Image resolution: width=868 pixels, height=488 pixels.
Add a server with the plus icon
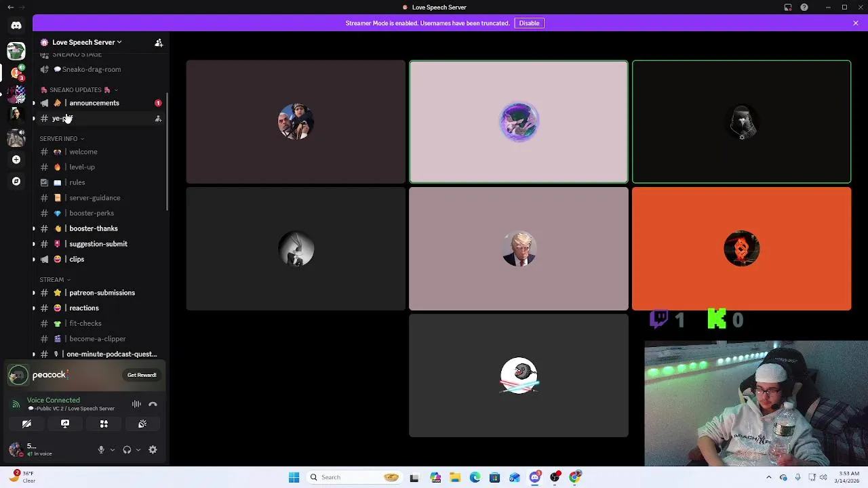[x=16, y=159]
